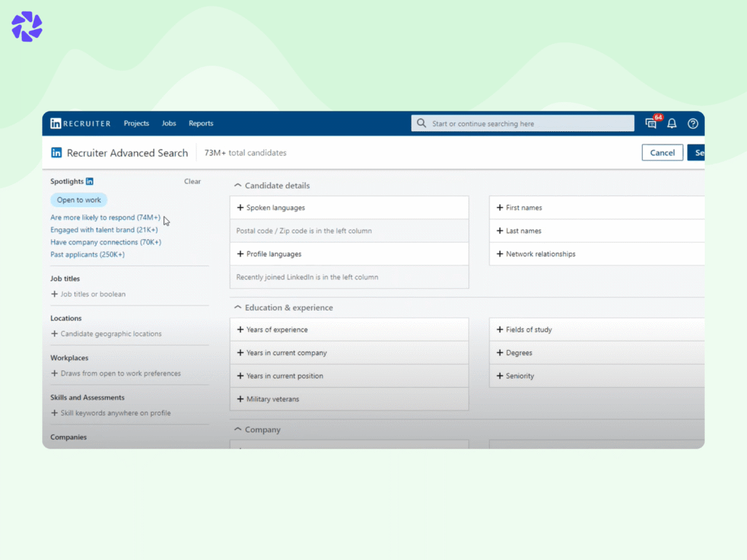The image size is (747, 560).
Task: Click the plus icon on Spoken languages
Action: [x=241, y=208]
